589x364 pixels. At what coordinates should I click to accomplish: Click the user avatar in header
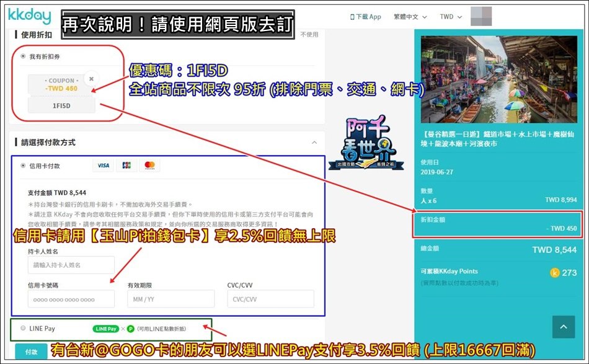pos(481,17)
